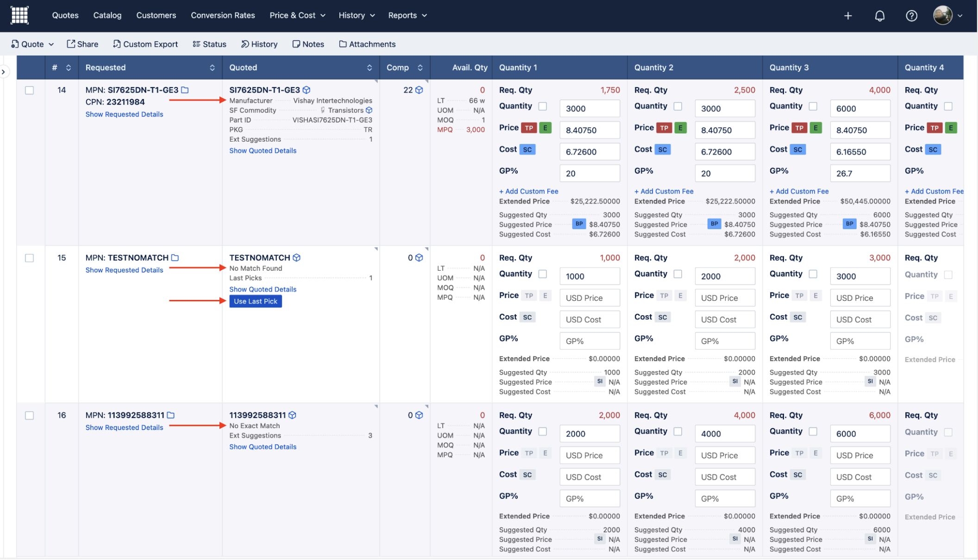Click blue SC badge beside Cost 6.72600

tap(527, 149)
